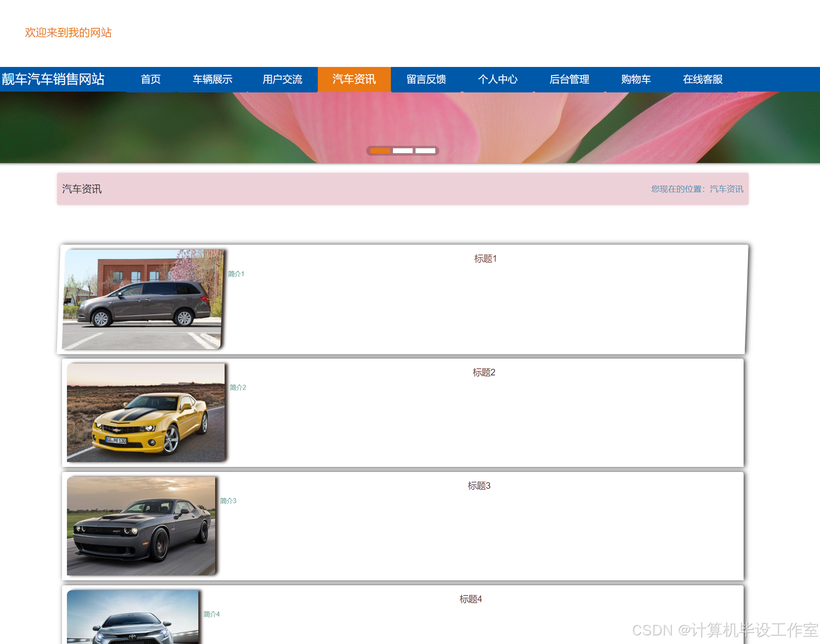
Task: Click the 汽车资讯 breadcrumb location link
Action: 726,189
